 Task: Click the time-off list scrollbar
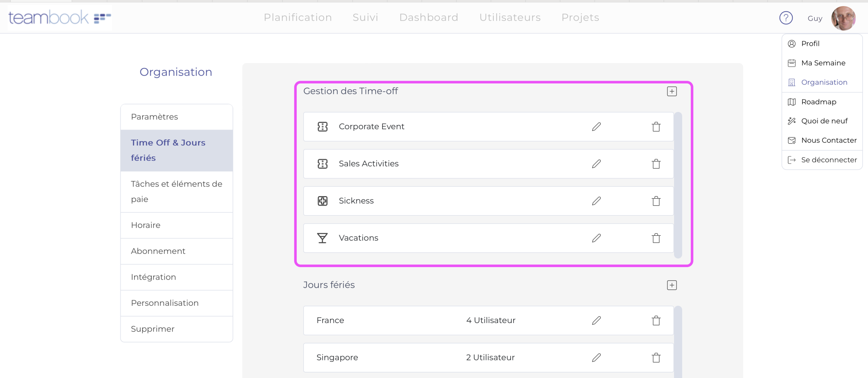pyautogui.click(x=678, y=185)
